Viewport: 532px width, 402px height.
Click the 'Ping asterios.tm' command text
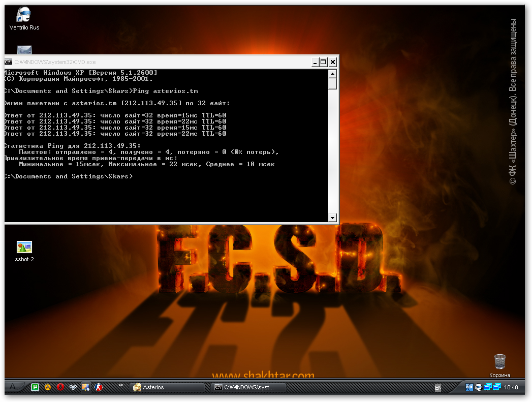165,91
